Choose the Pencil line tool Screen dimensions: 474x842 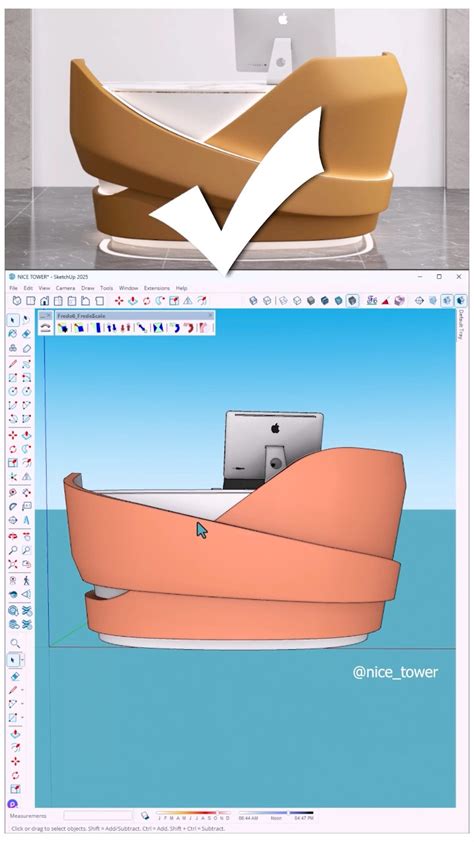coord(13,364)
